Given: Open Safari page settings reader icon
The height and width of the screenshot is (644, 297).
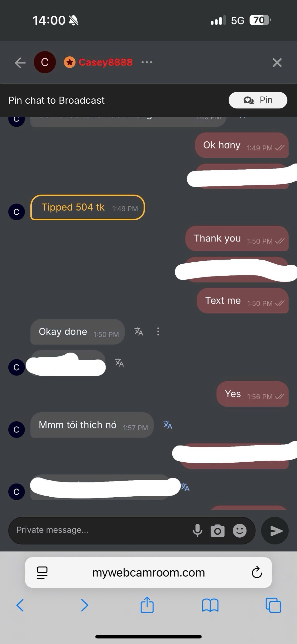Looking at the screenshot, I should pos(42,573).
